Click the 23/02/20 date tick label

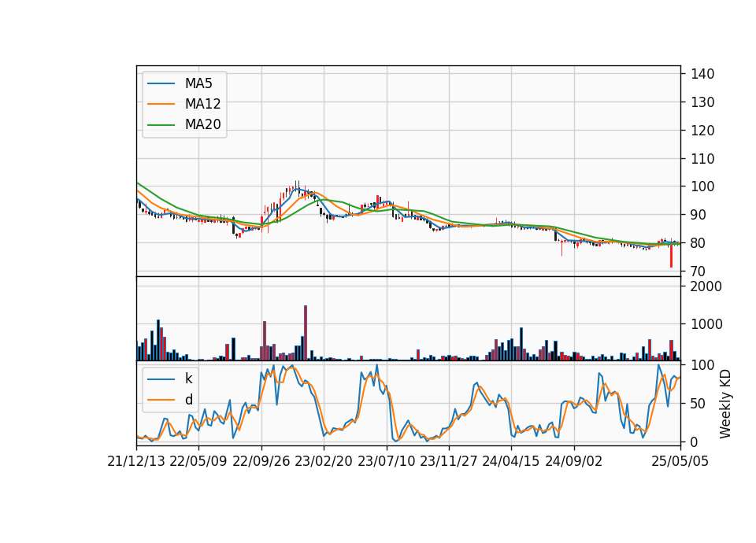pos(324,461)
